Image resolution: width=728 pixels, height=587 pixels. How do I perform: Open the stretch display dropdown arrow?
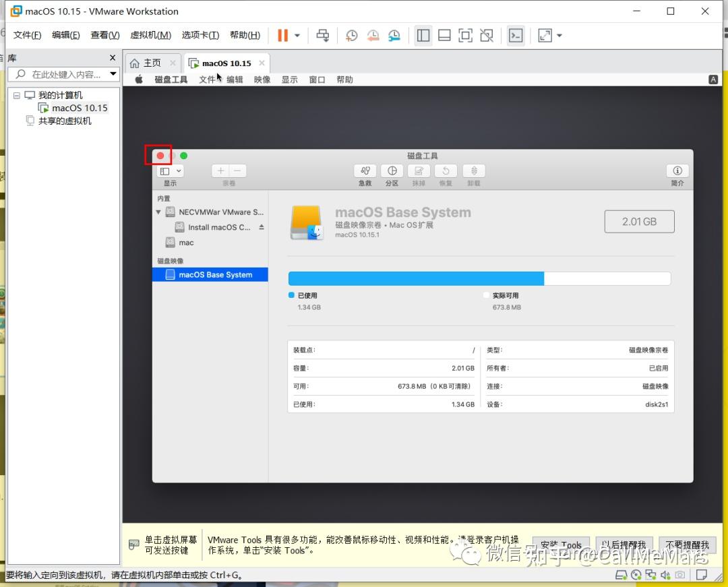pyautogui.click(x=559, y=35)
